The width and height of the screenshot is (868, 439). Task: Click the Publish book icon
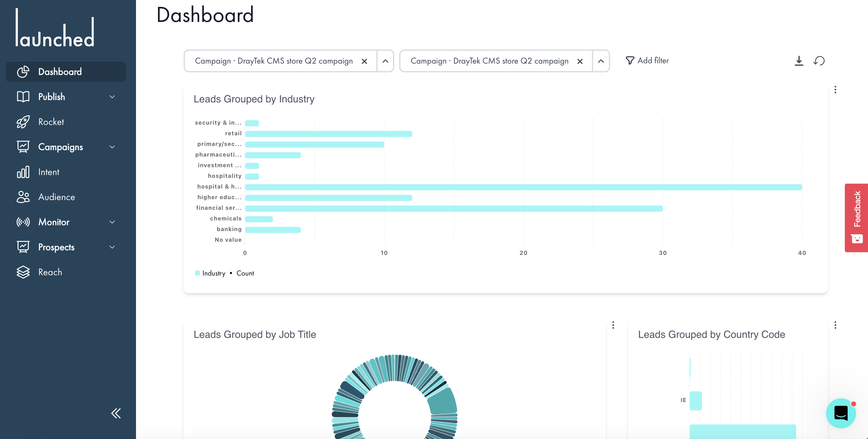pos(23,97)
